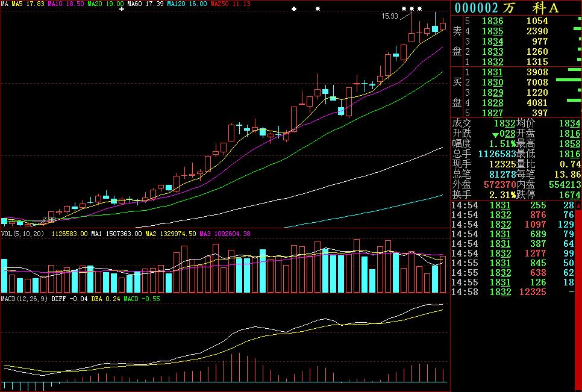Viewport: 582px width, 392px height.
Task: Select the tick row with volume 1097
Action: pyautogui.click(x=513, y=225)
